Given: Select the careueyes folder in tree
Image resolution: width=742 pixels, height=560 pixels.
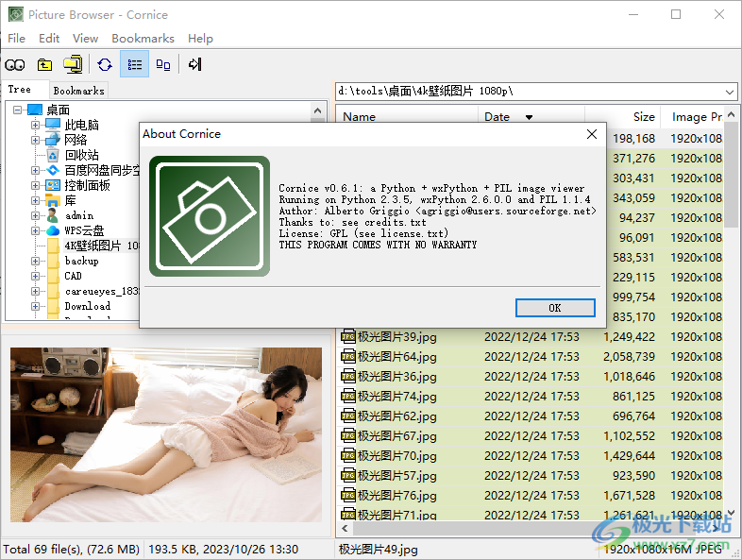Looking at the screenshot, I should [101, 291].
